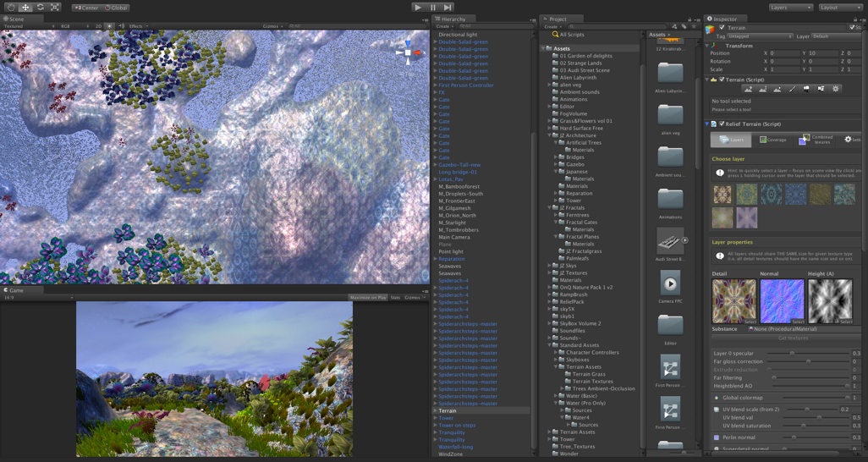Click the Get textures button
The image size is (868, 462).
[x=794, y=338]
